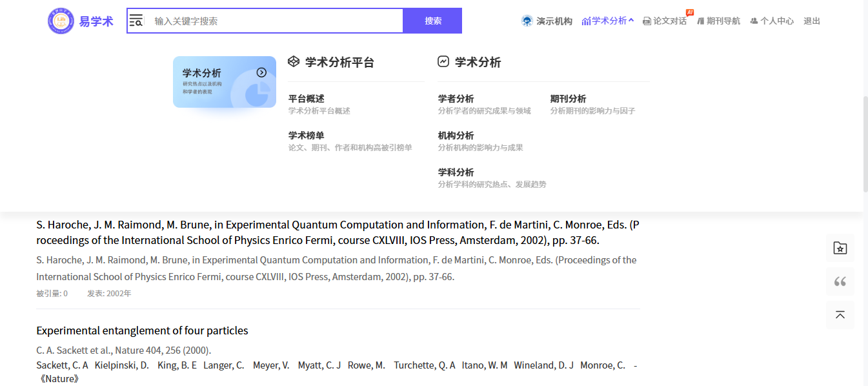Click the 易学术 logo icon
The height and width of the screenshot is (386, 868).
[61, 21]
